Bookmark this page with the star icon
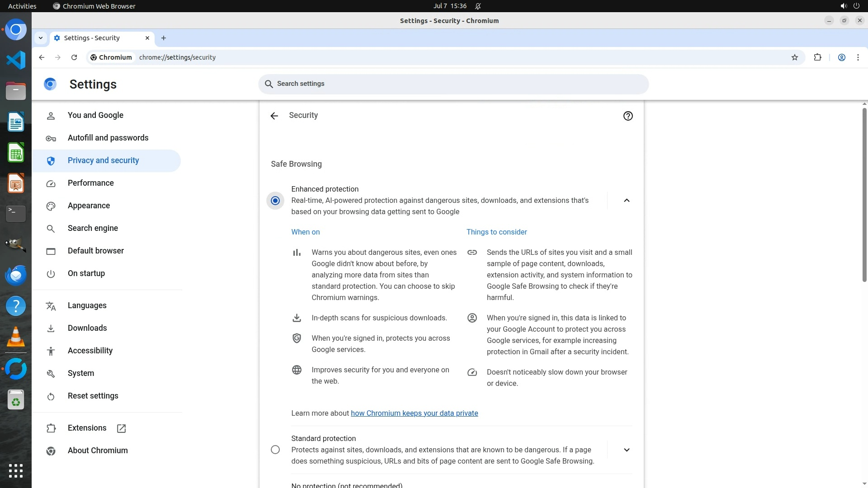Image resolution: width=868 pixels, height=488 pixels. pos(795,57)
